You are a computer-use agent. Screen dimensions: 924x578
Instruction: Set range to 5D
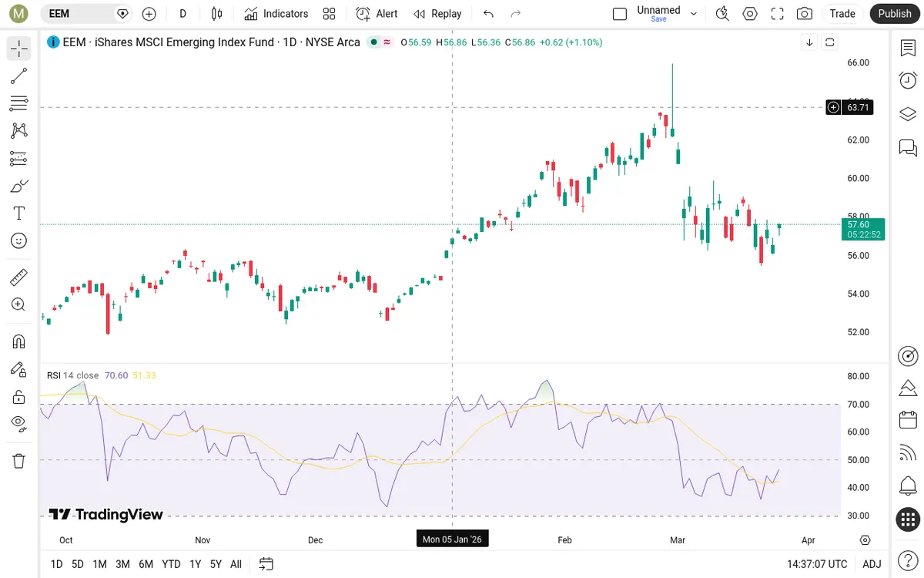(x=78, y=564)
